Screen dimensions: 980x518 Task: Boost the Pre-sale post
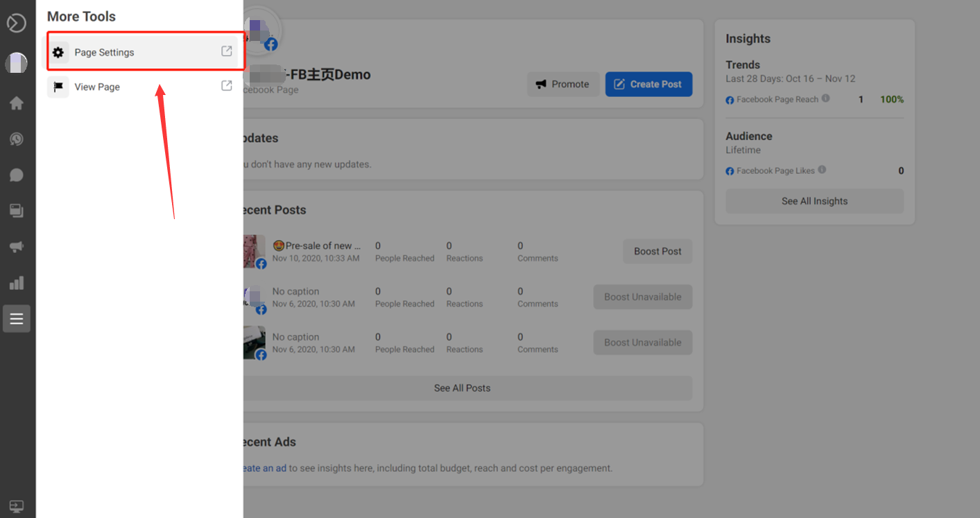[x=657, y=252]
